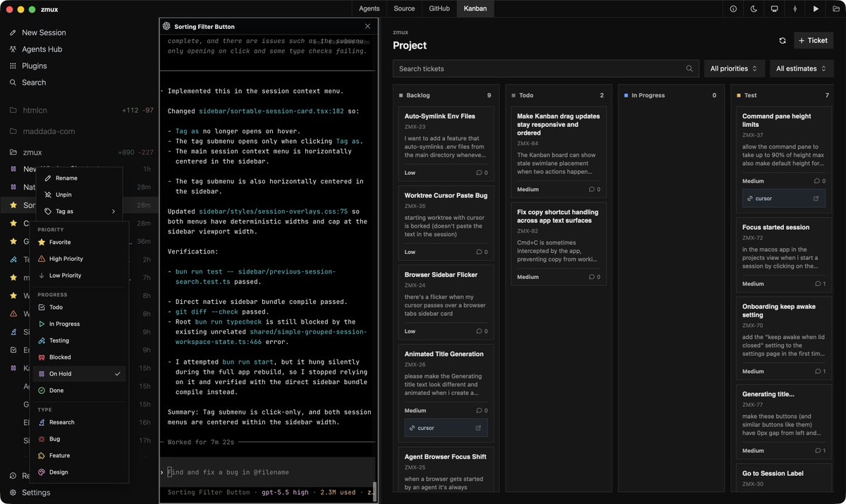Click the Settings gear icon
Screen dimensions: 846x504
point(13,493)
